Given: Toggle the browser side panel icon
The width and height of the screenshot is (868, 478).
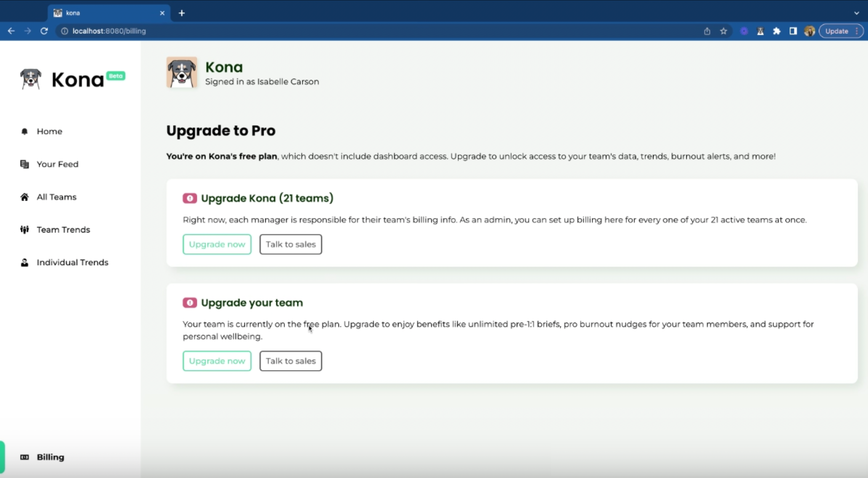Looking at the screenshot, I should (x=793, y=31).
